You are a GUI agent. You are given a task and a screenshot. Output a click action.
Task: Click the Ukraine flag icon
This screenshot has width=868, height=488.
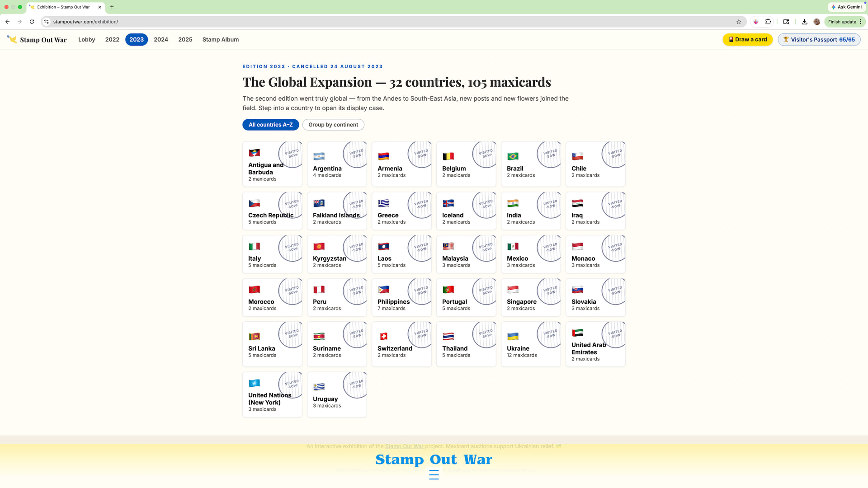[513, 336]
